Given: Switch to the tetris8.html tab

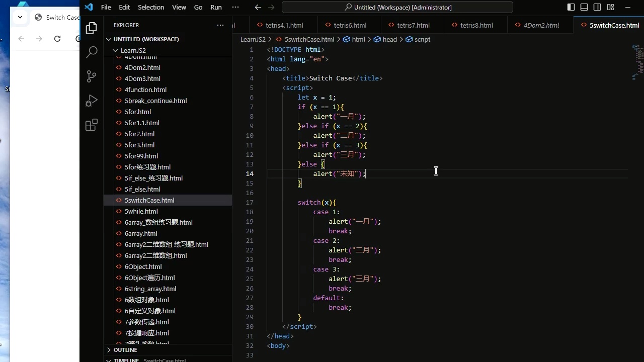Looking at the screenshot, I should (x=476, y=25).
